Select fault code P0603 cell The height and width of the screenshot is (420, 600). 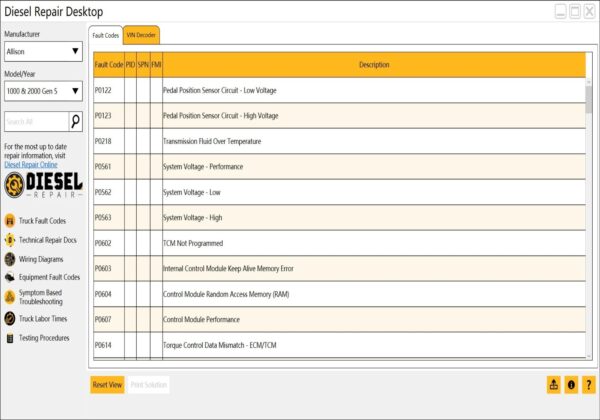pos(109,269)
